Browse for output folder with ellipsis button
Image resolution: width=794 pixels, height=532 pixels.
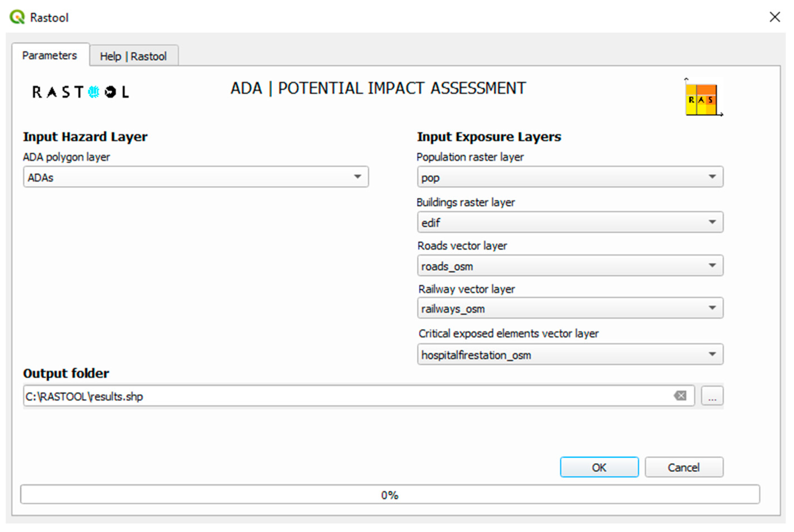pos(712,396)
